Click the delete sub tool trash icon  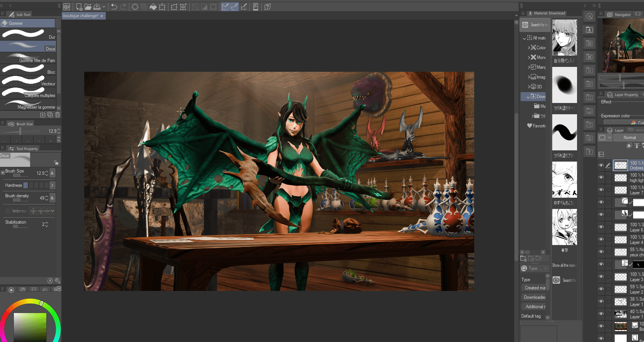(x=58, y=115)
